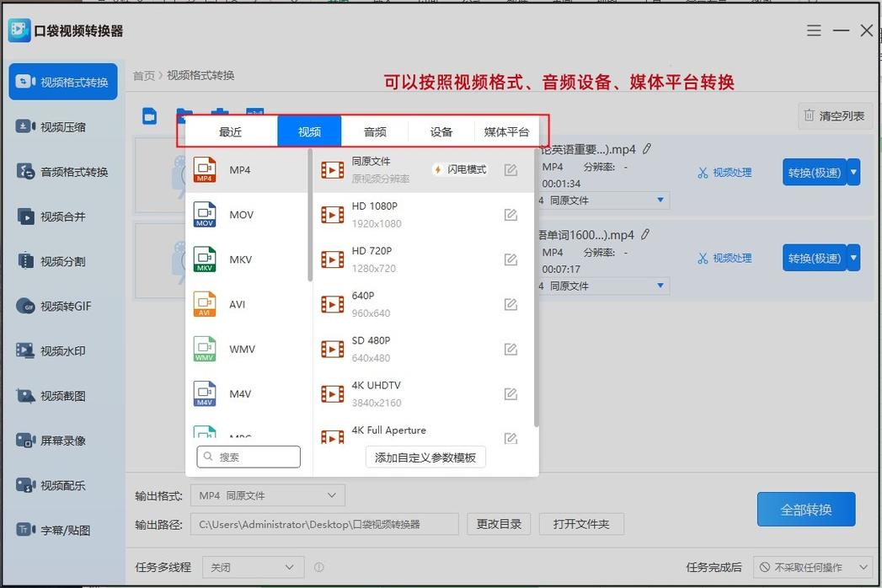Click the resolution preset list scrollbar
The height and width of the screenshot is (588, 882).
tap(536, 288)
